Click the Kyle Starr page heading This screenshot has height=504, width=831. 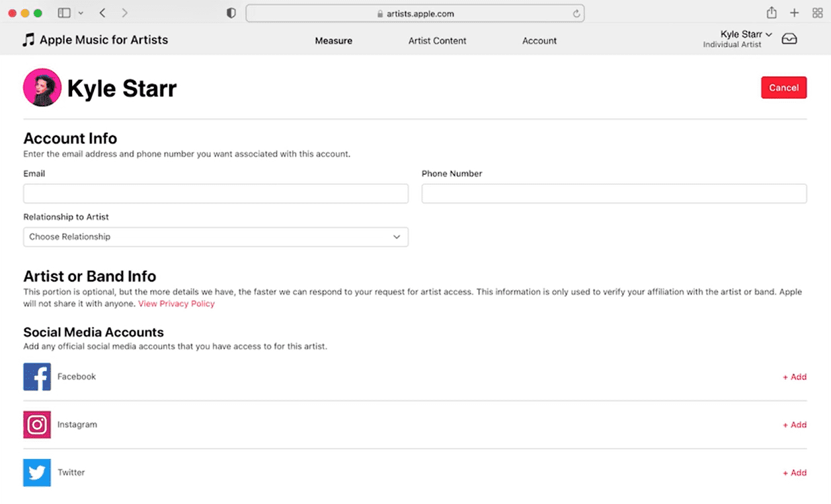tap(122, 89)
